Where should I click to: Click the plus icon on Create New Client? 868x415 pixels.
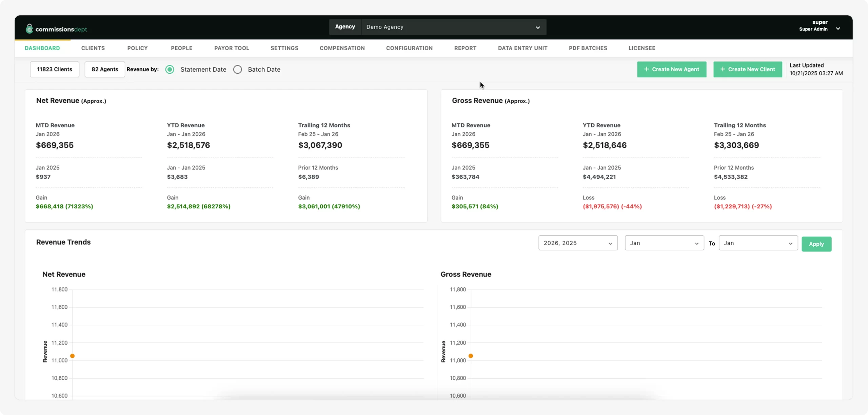point(723,69)
